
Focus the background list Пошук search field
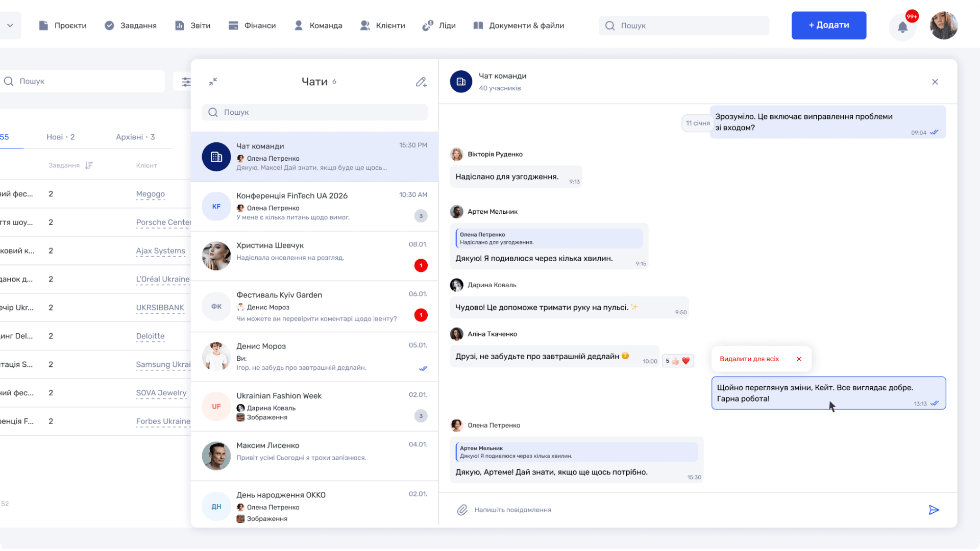pyautogui.click(x=83, y=82)
